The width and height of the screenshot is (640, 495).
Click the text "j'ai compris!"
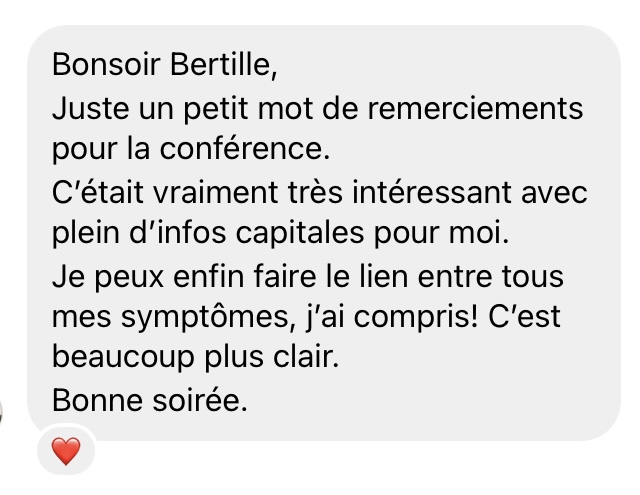tap(369, 316)
